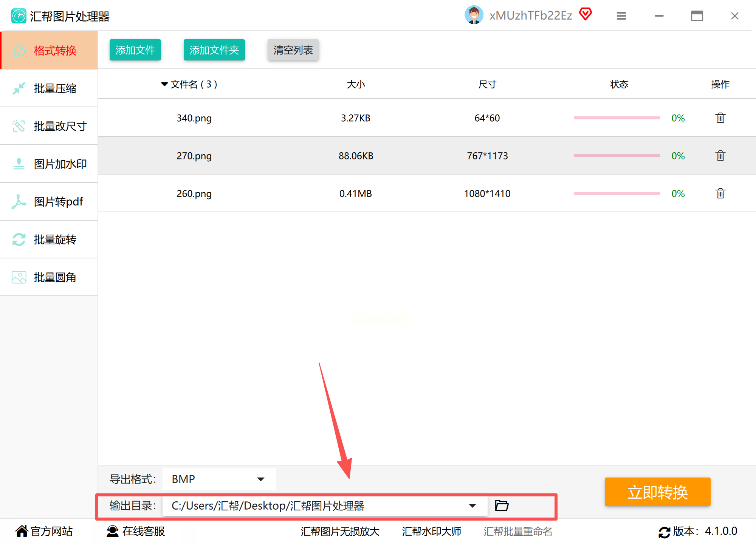The image size is (756, 544).
Task: Open output folder browse icon
Action: [x=502, y=505]
